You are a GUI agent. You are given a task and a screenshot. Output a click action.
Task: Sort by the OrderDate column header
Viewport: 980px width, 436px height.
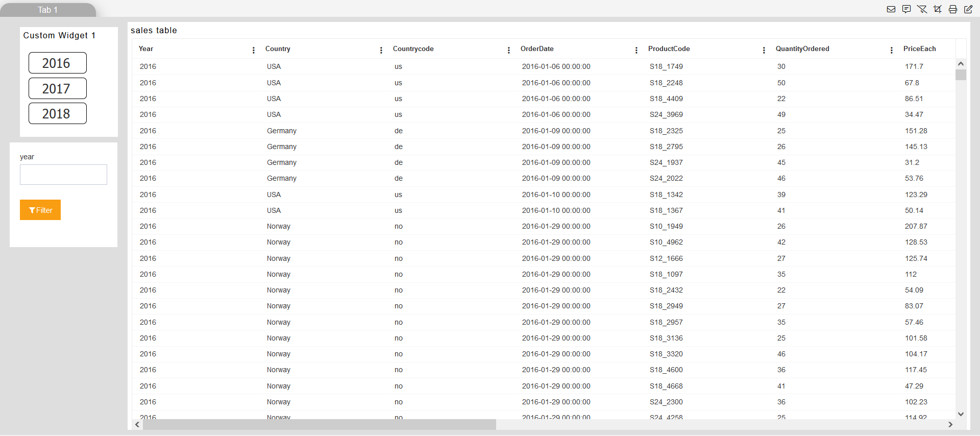coord(537,49)
